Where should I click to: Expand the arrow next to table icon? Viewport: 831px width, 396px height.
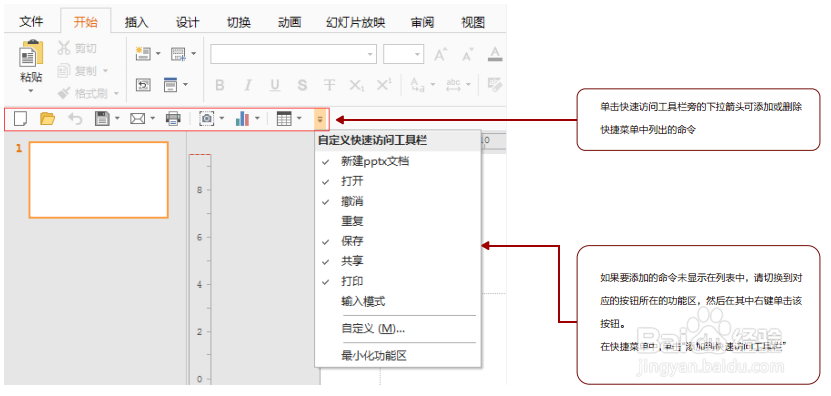point(299,119)
